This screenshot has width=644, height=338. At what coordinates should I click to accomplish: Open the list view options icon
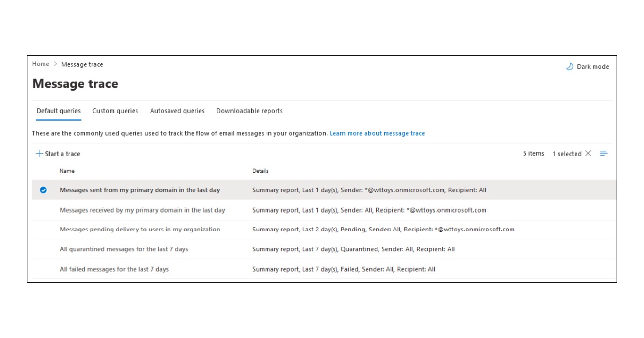[x=604, y=153]
